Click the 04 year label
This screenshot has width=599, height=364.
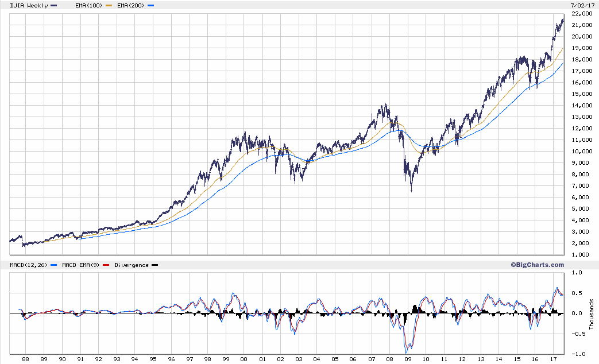point(316,359)
